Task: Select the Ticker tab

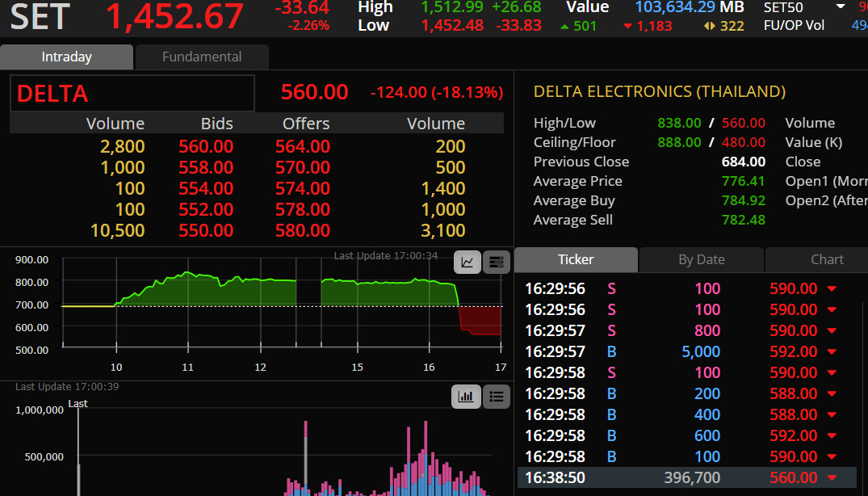Action: [x=576, y=259]
